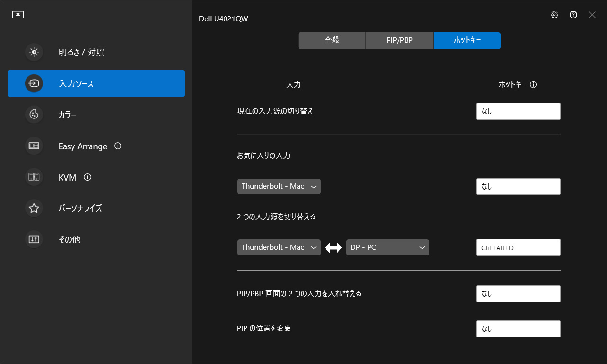This screenshot has width=607, height=364.
Task: Click the input source arrow icon
Action: pos(34,83)
